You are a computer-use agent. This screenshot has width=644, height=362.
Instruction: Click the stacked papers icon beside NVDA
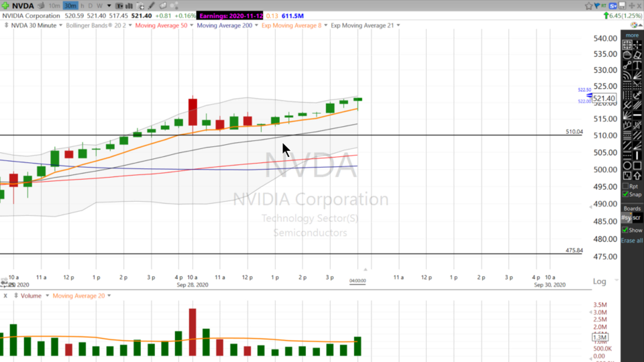[x=41, y=6]
